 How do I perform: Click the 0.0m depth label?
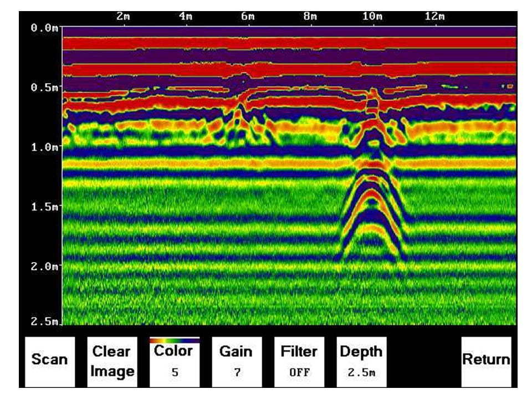tap(45, 28)
